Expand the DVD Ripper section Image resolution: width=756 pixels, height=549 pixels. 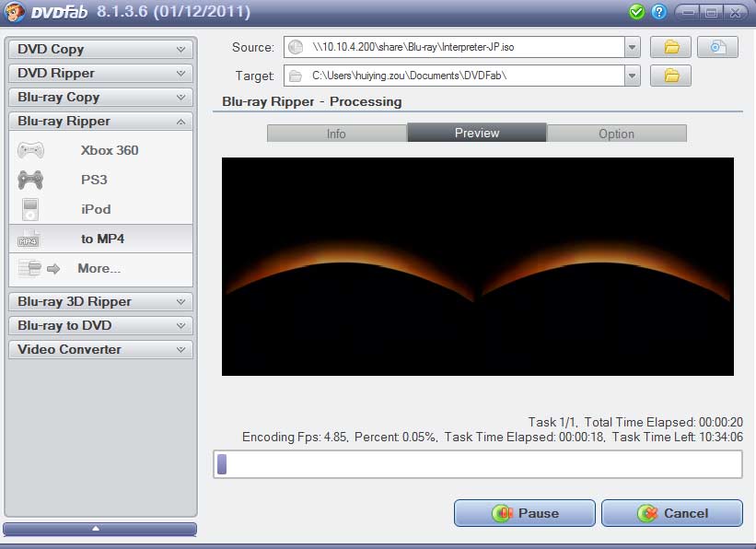pos(100,74)
